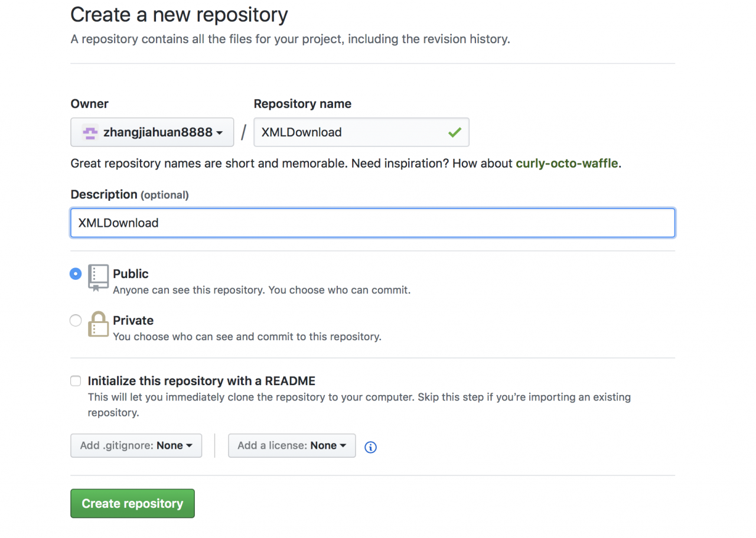Click the Description (optional) label
Image resolution: width=756 pixels, height=538 pixels.
pyautogui.click(x=129, y=194)
